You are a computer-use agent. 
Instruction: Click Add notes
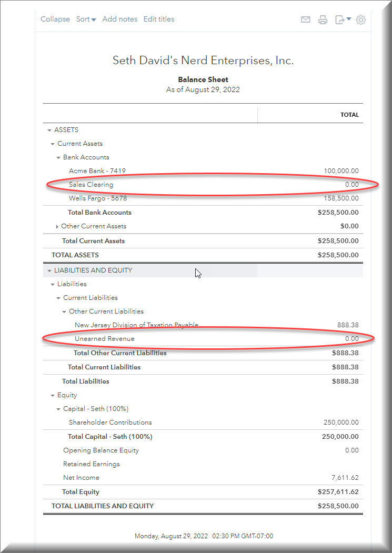(119, 19)
